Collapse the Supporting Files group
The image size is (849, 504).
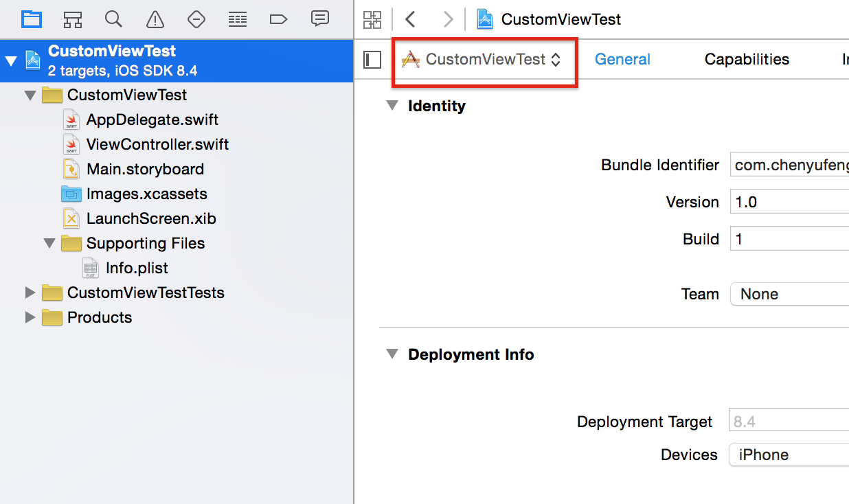click(x=49, y=243)
